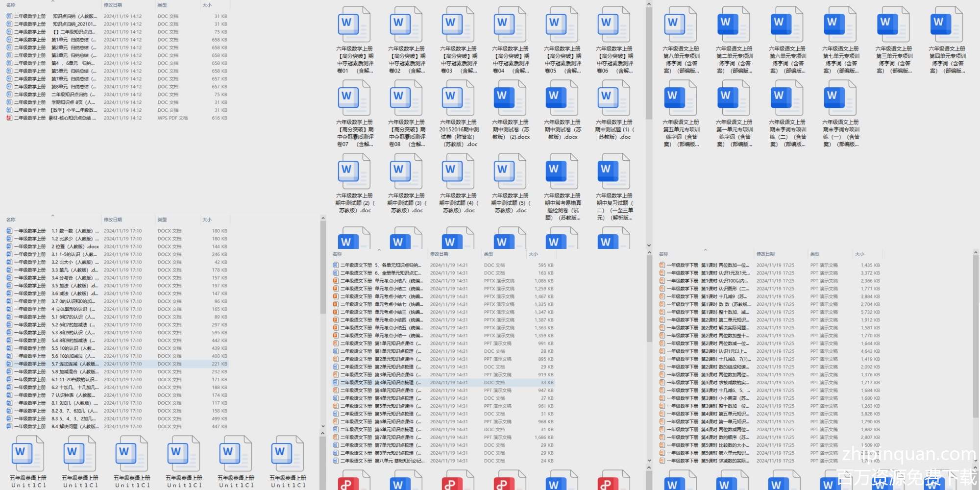Open 六年级语文上册 第八单元专项训练 document icon
Viewport: 980px width, 490px height.
(680, 24)
